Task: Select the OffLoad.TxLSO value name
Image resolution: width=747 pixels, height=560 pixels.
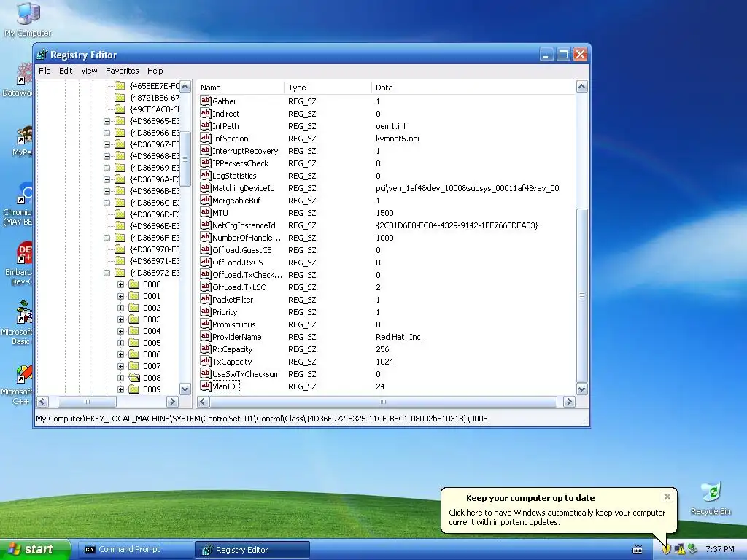Action: coord(239,287)
